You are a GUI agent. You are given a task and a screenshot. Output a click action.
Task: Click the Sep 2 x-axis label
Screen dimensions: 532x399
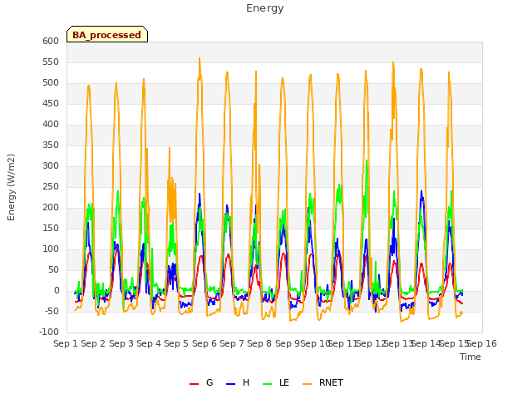[93, 343]
